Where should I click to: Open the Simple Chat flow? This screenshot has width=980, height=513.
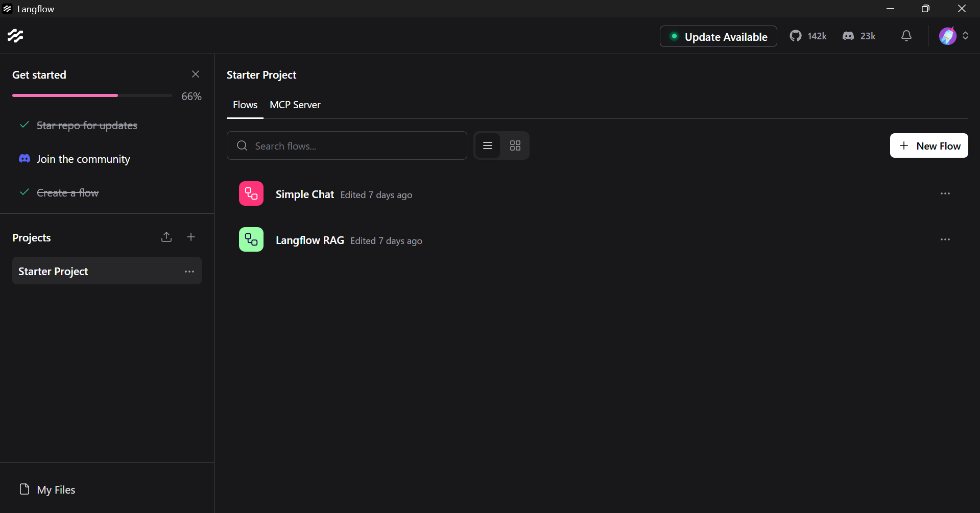click(305, 194)
